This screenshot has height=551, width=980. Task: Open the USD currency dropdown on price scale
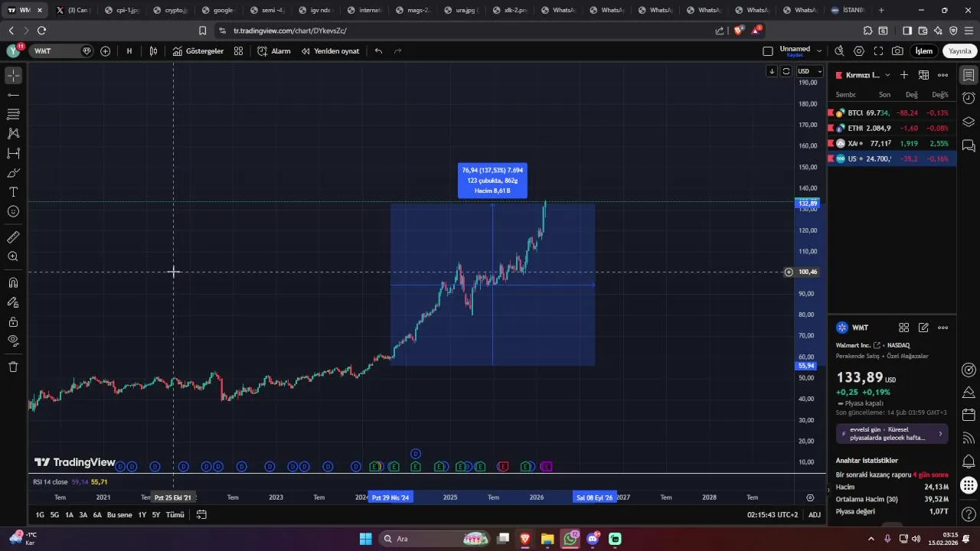point(809,71)
